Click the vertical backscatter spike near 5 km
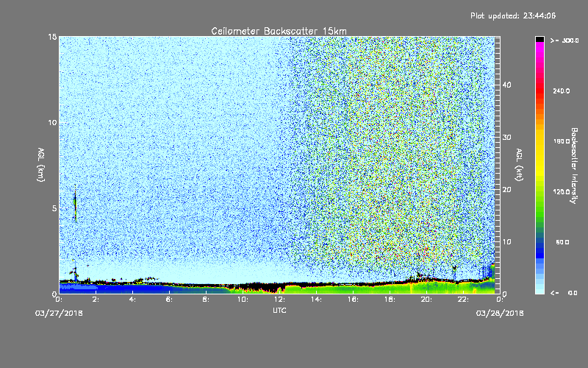 76,205
